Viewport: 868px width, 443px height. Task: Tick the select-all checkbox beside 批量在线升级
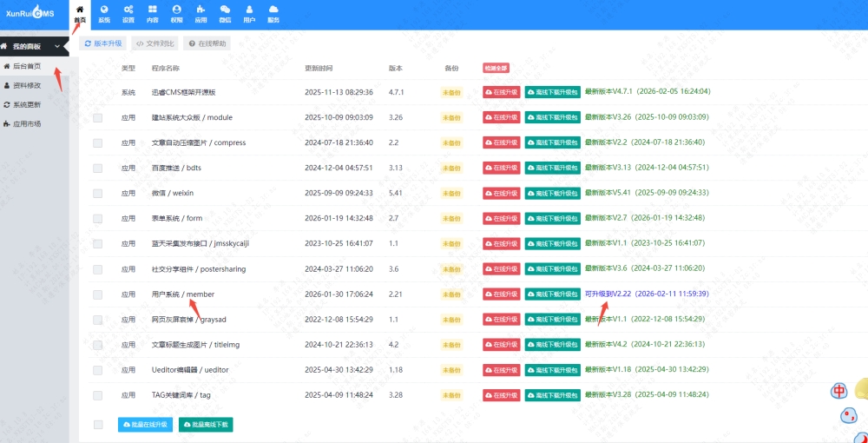[98, 425]
